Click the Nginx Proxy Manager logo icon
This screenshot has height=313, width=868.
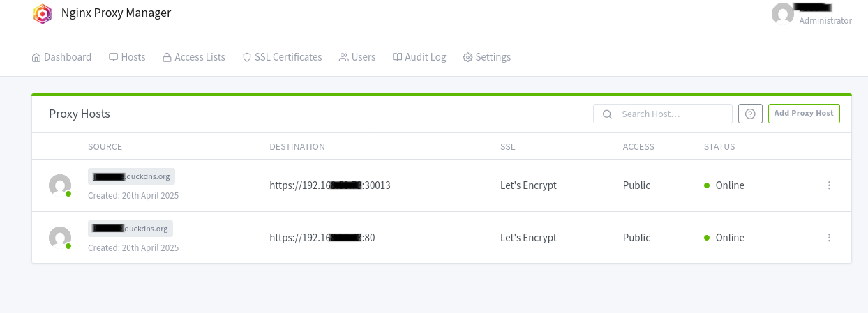click(43, 14)
